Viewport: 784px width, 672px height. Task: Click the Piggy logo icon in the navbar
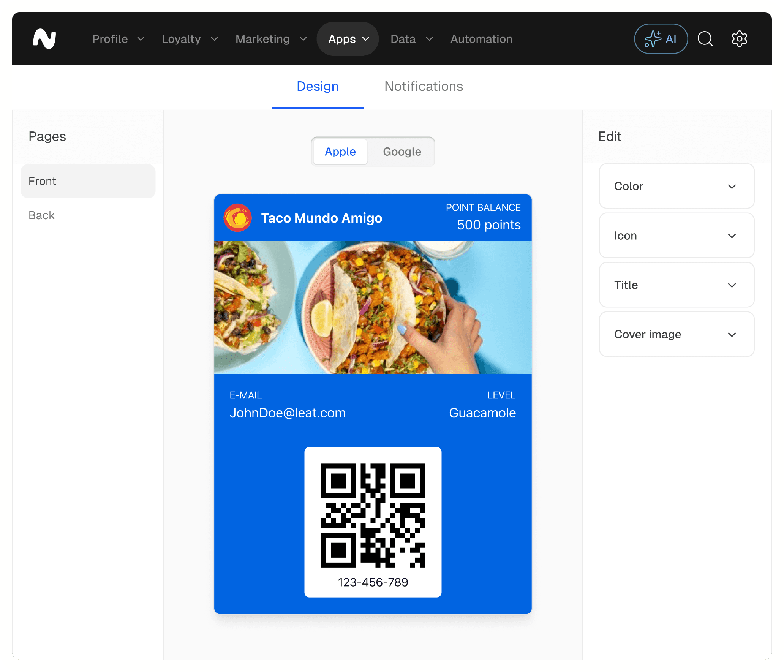tap(44, 39)
